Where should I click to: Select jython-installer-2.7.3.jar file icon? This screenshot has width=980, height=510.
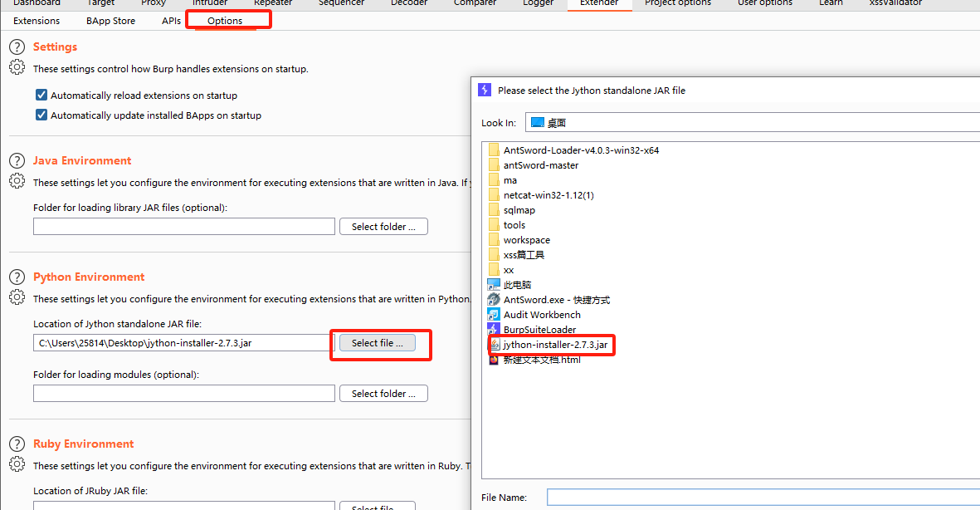pos(495,345)
